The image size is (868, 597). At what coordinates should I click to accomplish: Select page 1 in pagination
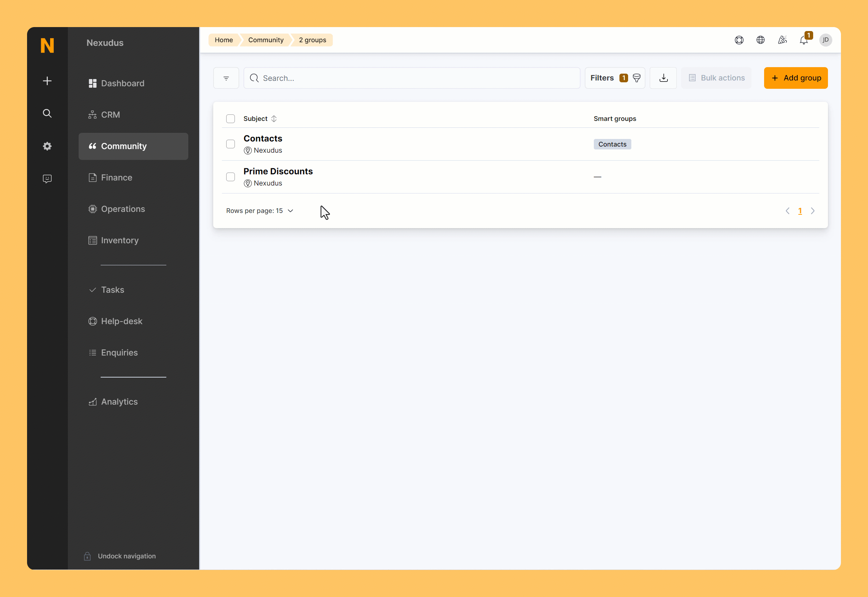point(800,211)
